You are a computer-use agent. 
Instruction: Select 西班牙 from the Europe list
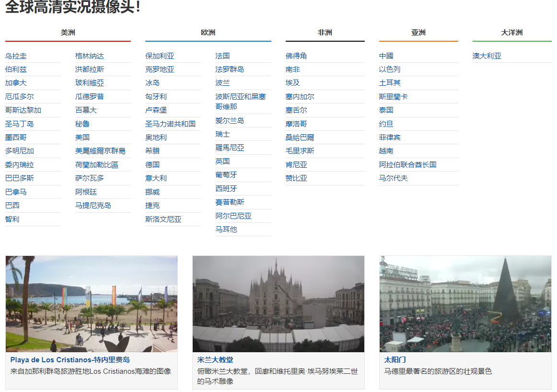click(x=226, y=189)
